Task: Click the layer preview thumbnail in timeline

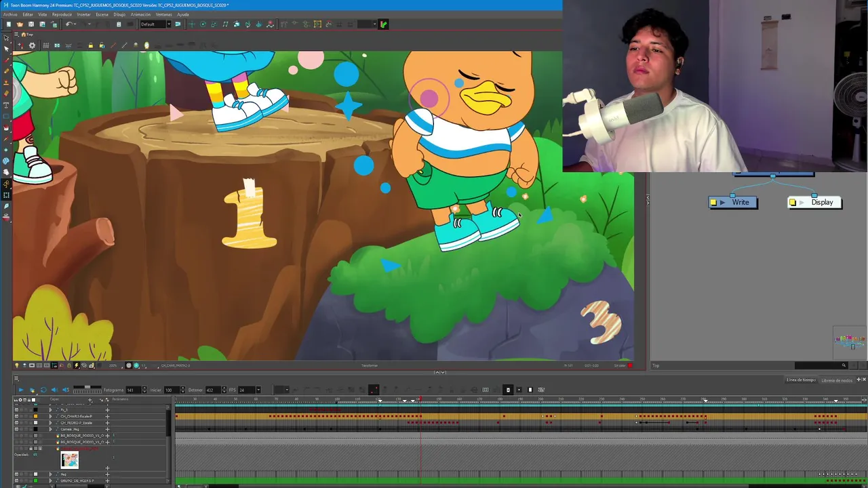Action: pyautogui.click(x=69, y=460)
